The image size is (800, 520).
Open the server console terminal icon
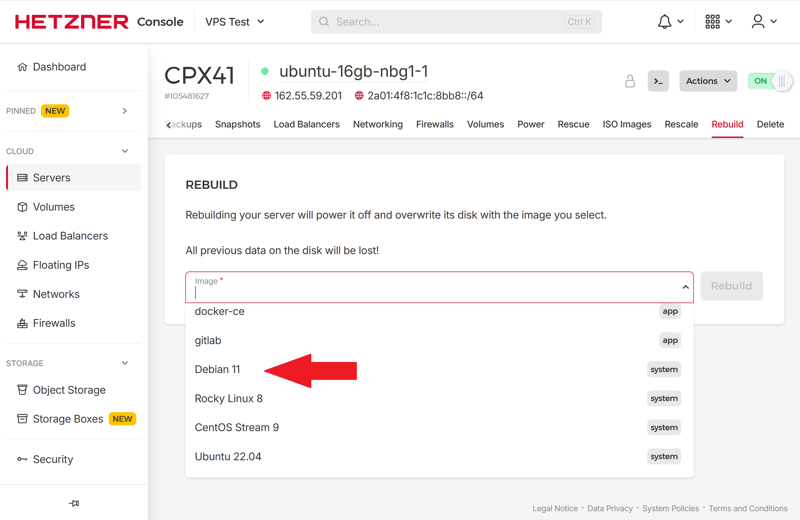tap(658, 81)
